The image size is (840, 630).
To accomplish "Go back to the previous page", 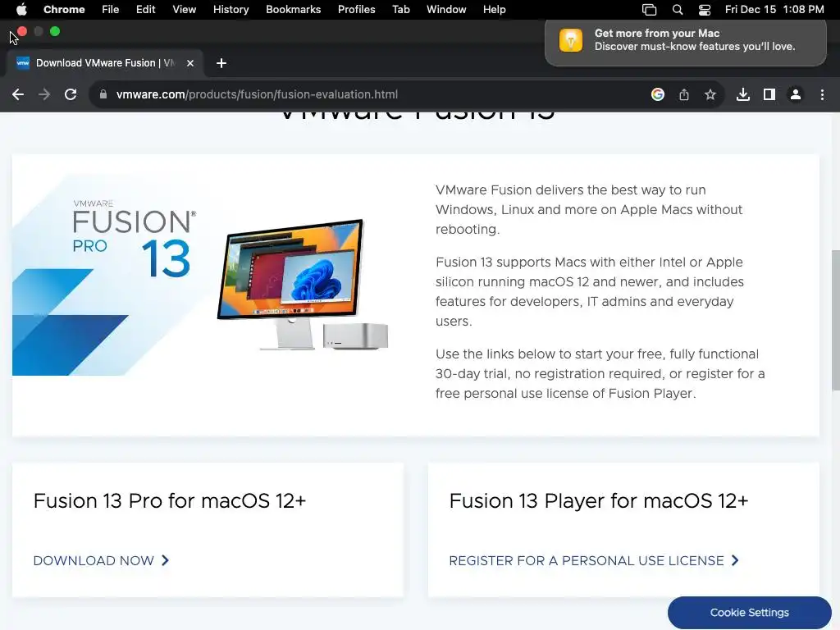I will pyautogui.click(x=18, y=95).
